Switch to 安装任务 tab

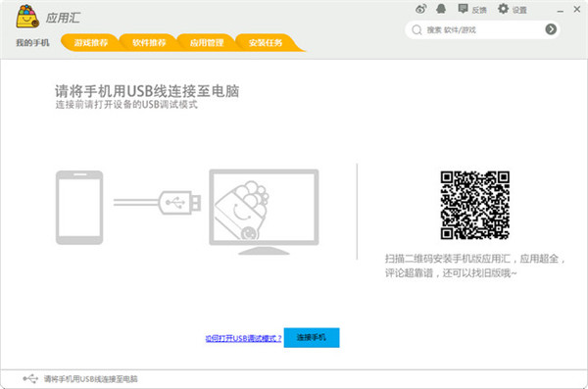266,43
